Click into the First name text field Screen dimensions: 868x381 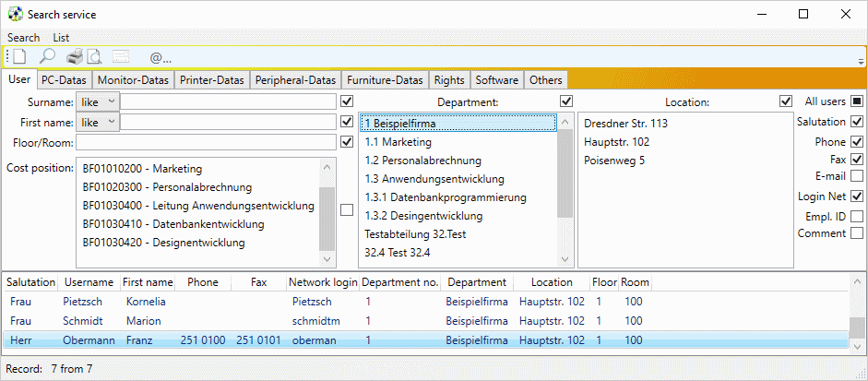[229, 123]
